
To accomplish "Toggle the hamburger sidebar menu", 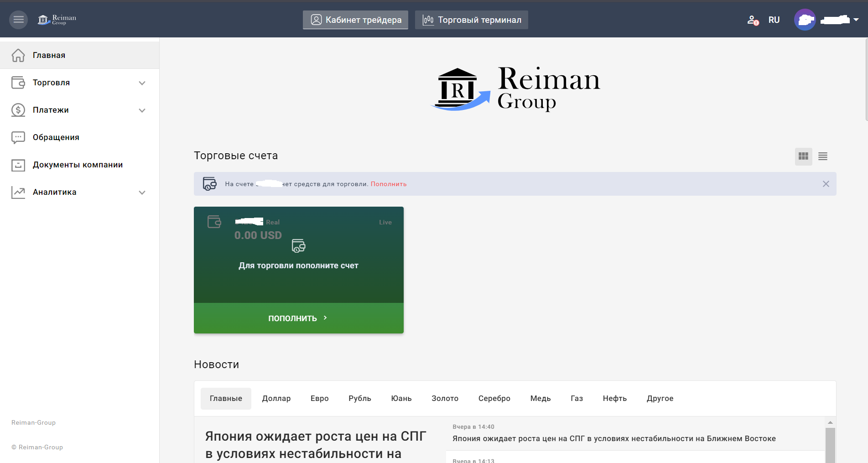I will pyautogui.click(x=19, y=20).
